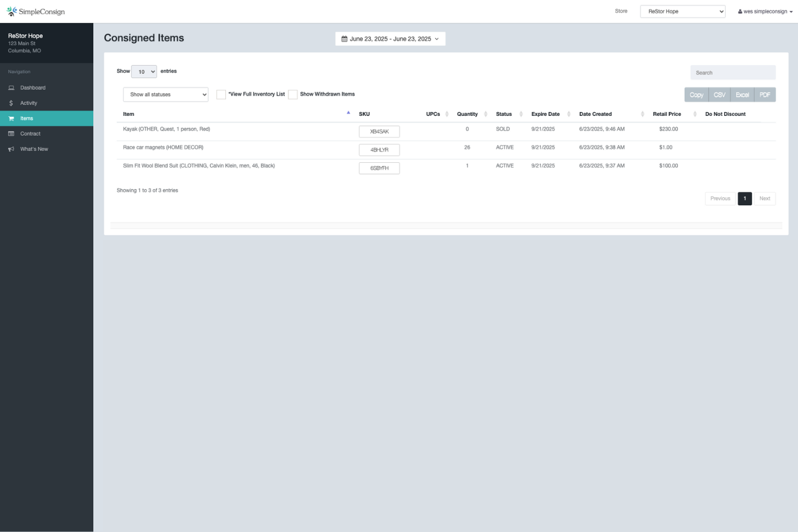The image size is (798, 532).
Task: Click the sort arrow on the Item column
Action: (348, 112)
